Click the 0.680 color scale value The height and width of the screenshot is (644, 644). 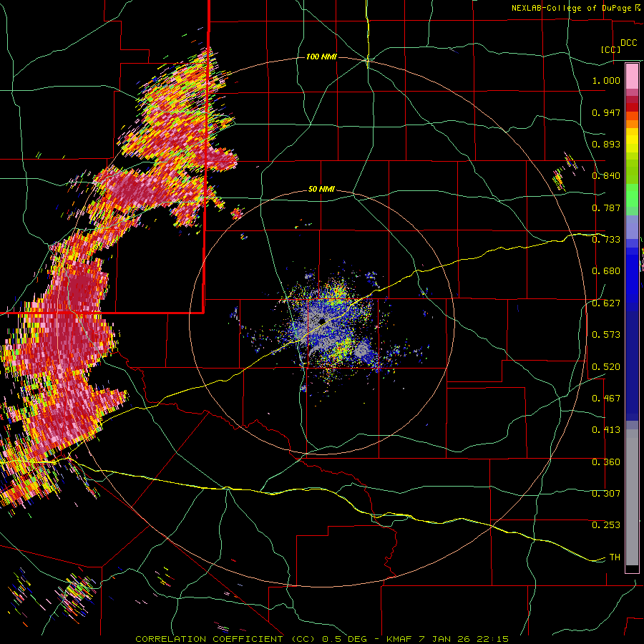(606, 271)
